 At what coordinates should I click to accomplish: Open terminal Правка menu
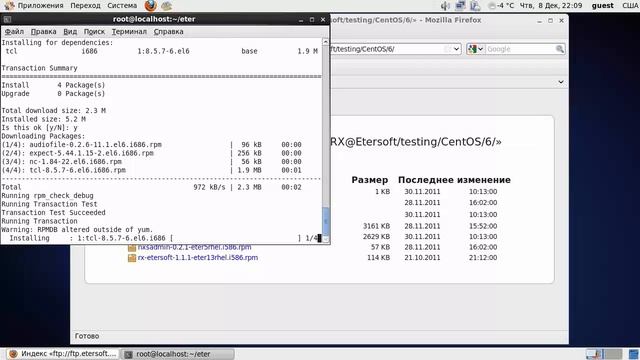point(43,31)
